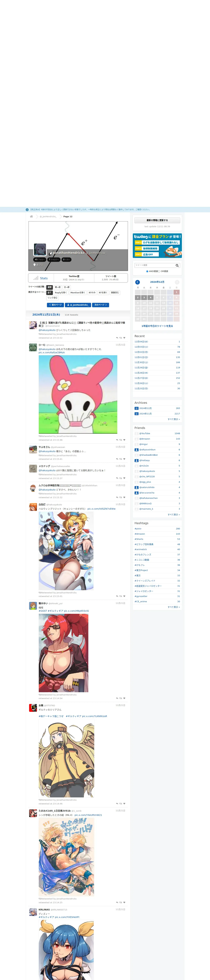Open the @100sikikikan avatar

(33, 488)
